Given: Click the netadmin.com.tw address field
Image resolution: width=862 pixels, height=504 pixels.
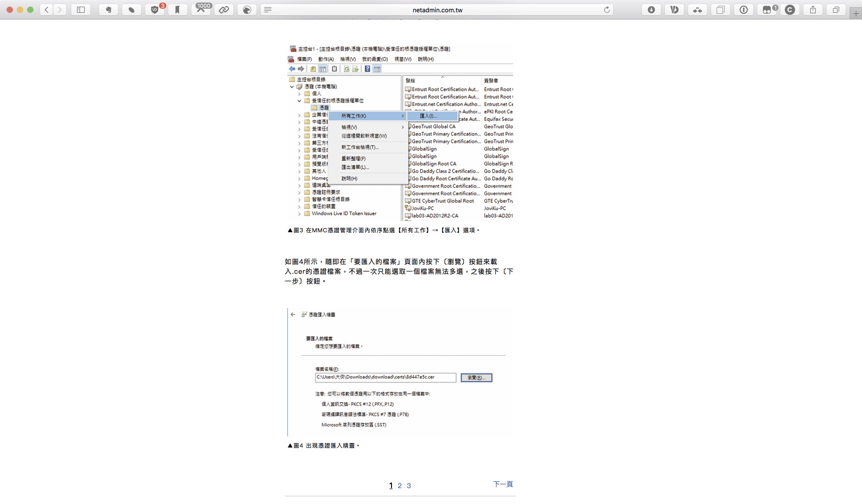Looking at the screenshot, I should [x=437, y=10].
